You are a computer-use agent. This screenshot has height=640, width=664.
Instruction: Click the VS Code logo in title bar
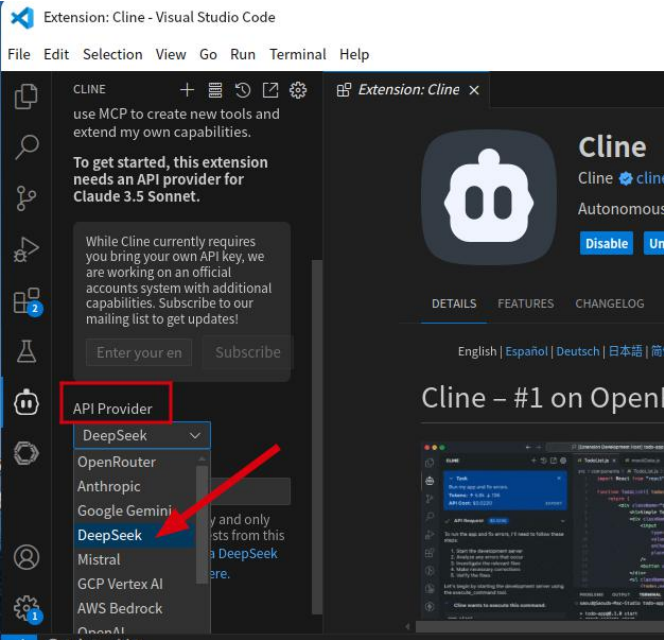click(22, 18)
